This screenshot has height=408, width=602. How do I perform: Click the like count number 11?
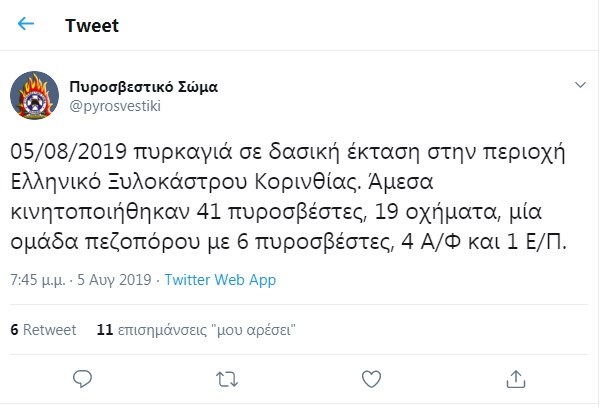pyautogui.click(x=105, y=330)
